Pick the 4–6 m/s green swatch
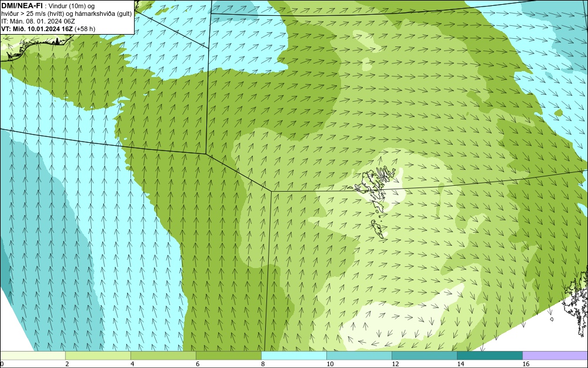 coord(163,355)
